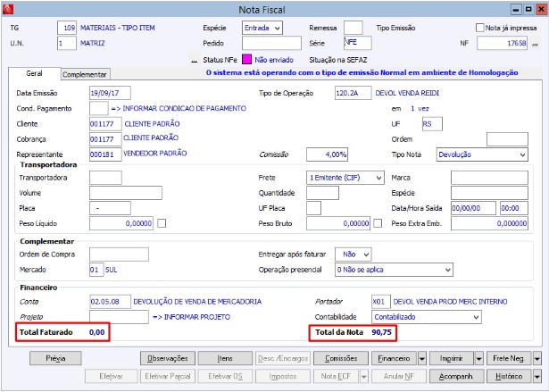Screen dimensions: 549x392
Task: Toggle the 'Nota já impressa' checkbox
Action: tap(479, 28)
